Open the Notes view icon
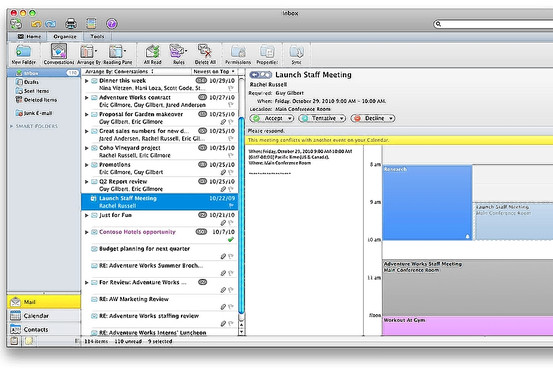Image resolution: width=553 pixels, height=369 pixels. click(x=29, y=341)
